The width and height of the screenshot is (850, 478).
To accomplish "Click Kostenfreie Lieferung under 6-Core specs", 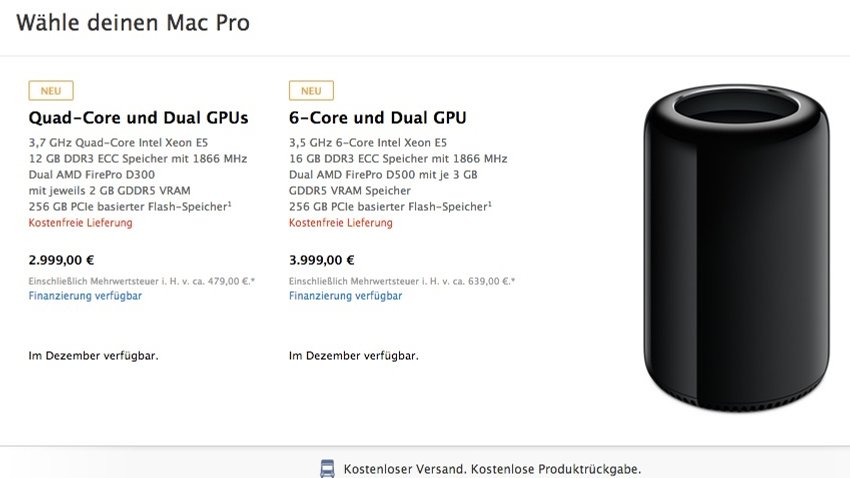I will pyautogui.click(x=340, y=223).
